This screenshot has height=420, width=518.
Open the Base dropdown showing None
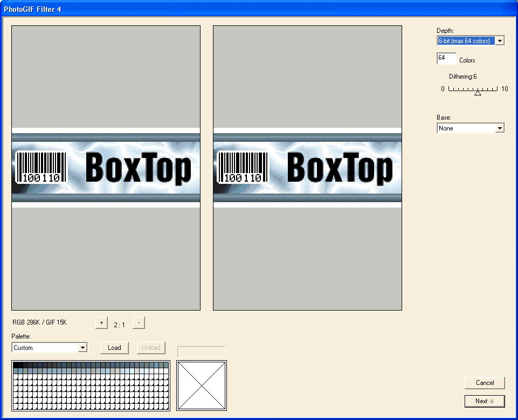[x=471, y=128]
